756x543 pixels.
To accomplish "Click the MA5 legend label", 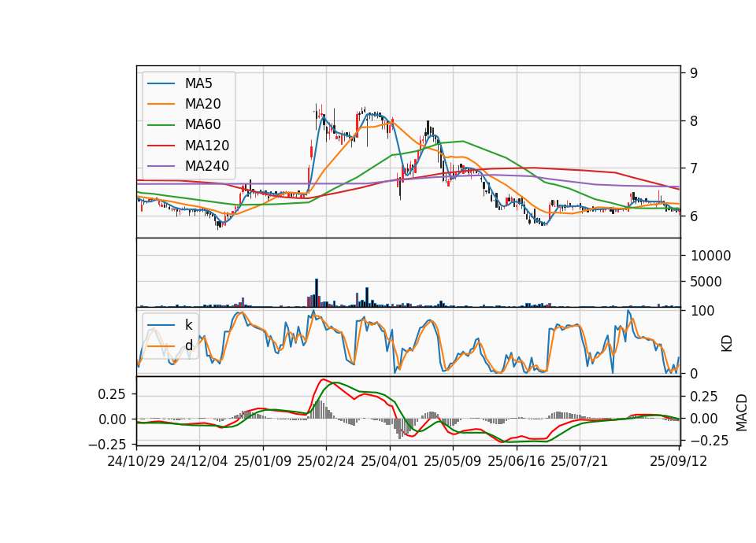I will coord(198,83).
